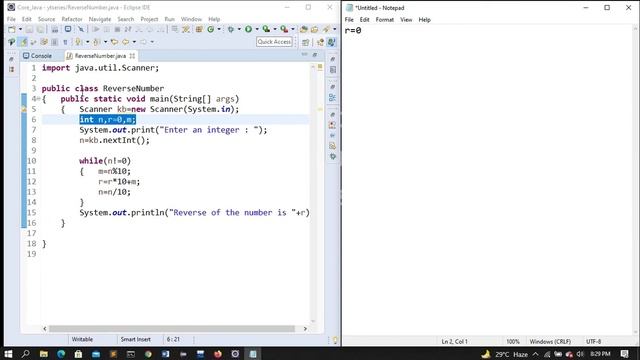Maximize the editor area
The width and height of the screenshot is (640, 360).
(x=315, y=54)
